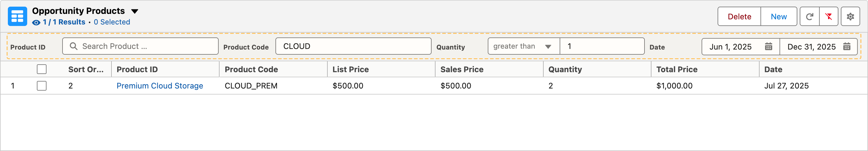Sort by the Quantity column header
The image size is (868, 151).
pos(565,69)
